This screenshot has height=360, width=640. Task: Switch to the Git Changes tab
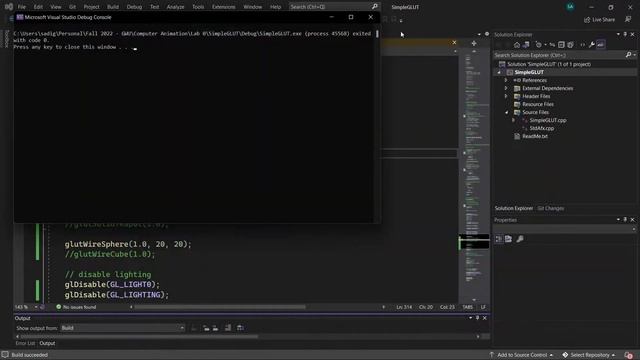[551, 208]
